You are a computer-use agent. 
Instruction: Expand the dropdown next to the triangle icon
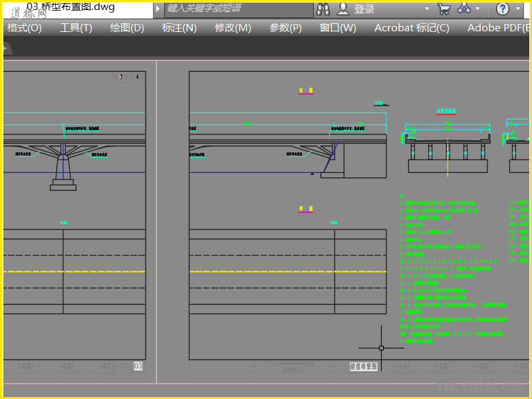pos(477,9)
